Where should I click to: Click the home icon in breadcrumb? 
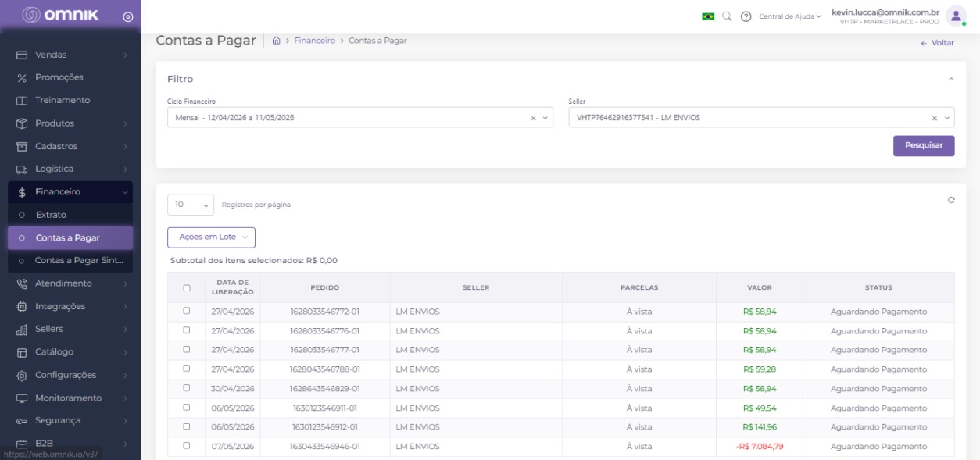(x=277, y=41)
